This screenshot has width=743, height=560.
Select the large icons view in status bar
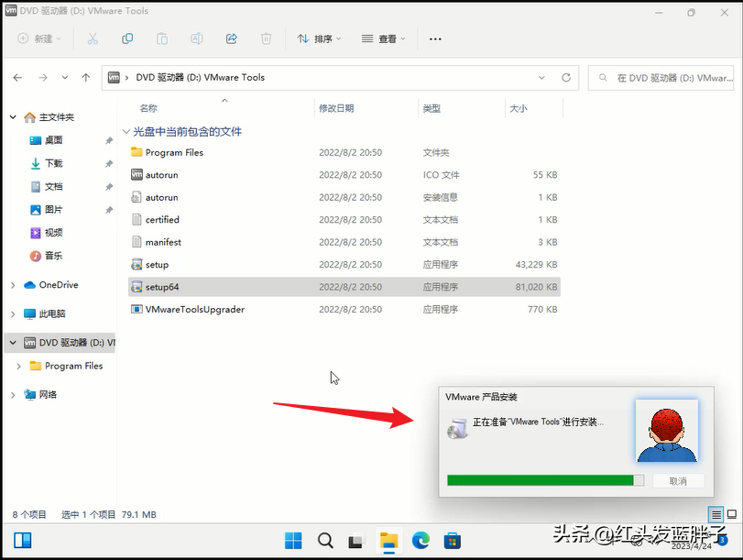(732, 514)
